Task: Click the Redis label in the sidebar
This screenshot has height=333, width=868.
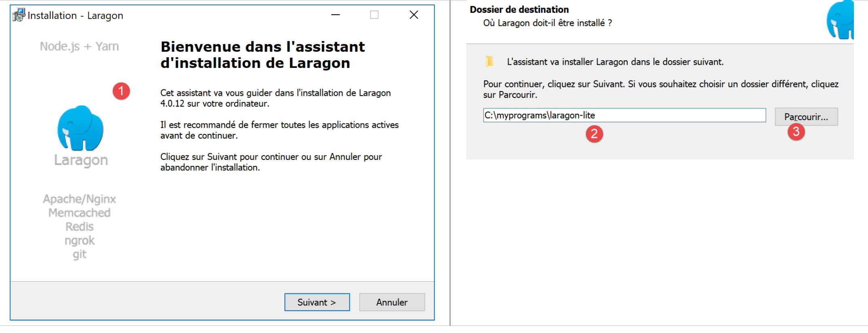Action: click(79, 227)
